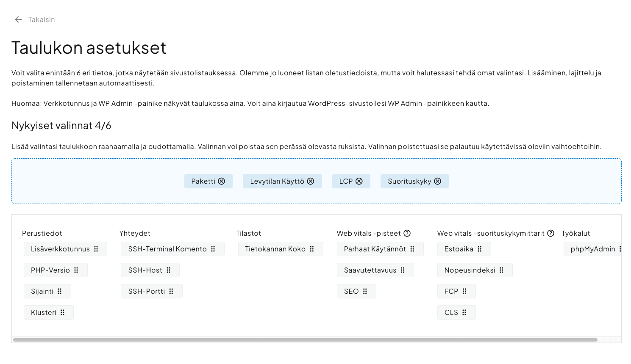Image resolution: width=631 pixels, height=364 pixels.
Task: Select the phpMyAdmin tool chip
Action: [x=592, y=249]
